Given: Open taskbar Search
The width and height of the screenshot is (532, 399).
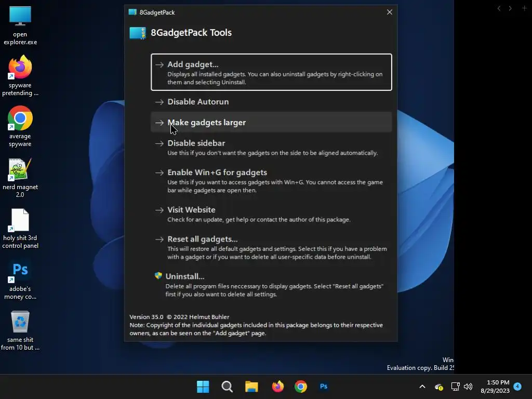Looking at the screenshot, I should (227, 387).
